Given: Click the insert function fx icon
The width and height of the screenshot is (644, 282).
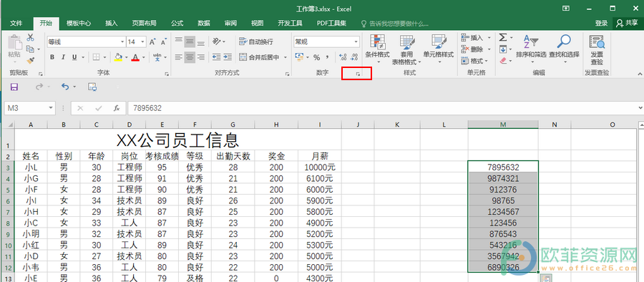Looking at the screenshot, I should pos(117,108).
